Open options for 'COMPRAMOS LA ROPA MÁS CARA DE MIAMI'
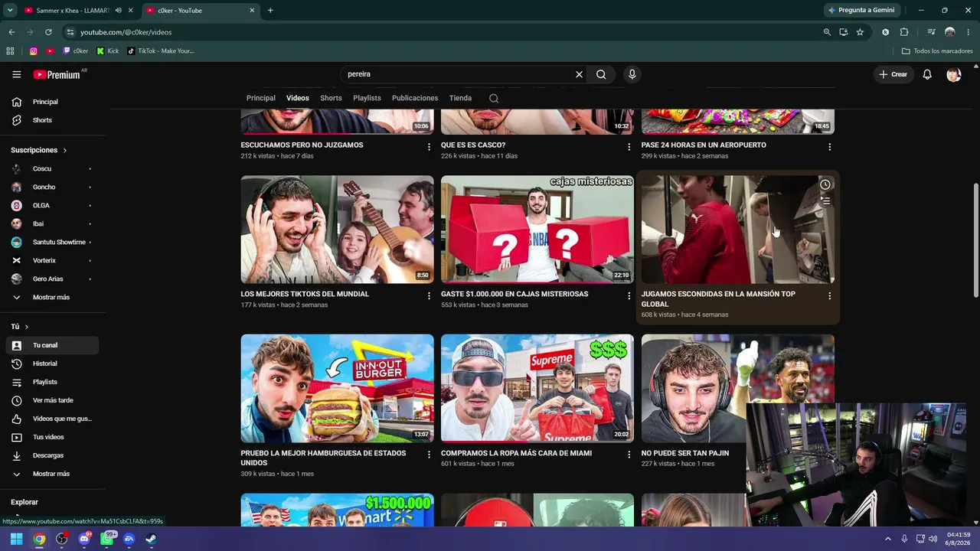The height and width of the screenshot is (551, 980). point(629,455)
